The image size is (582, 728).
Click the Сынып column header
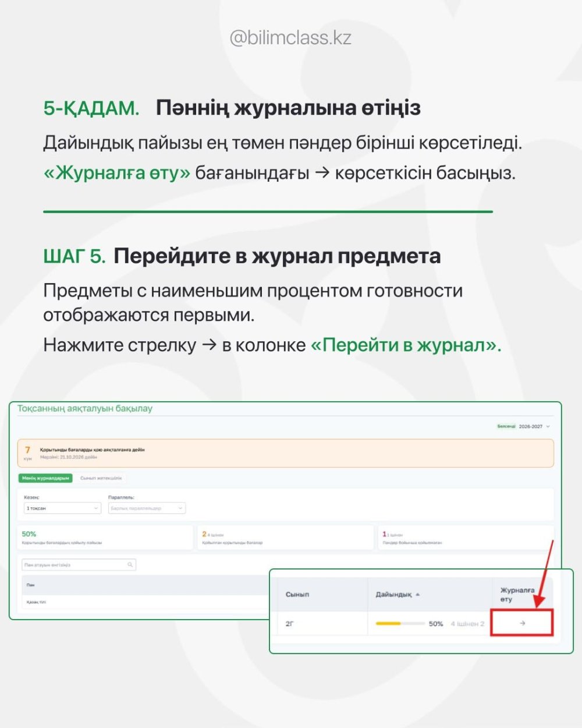tap(297, 595)
